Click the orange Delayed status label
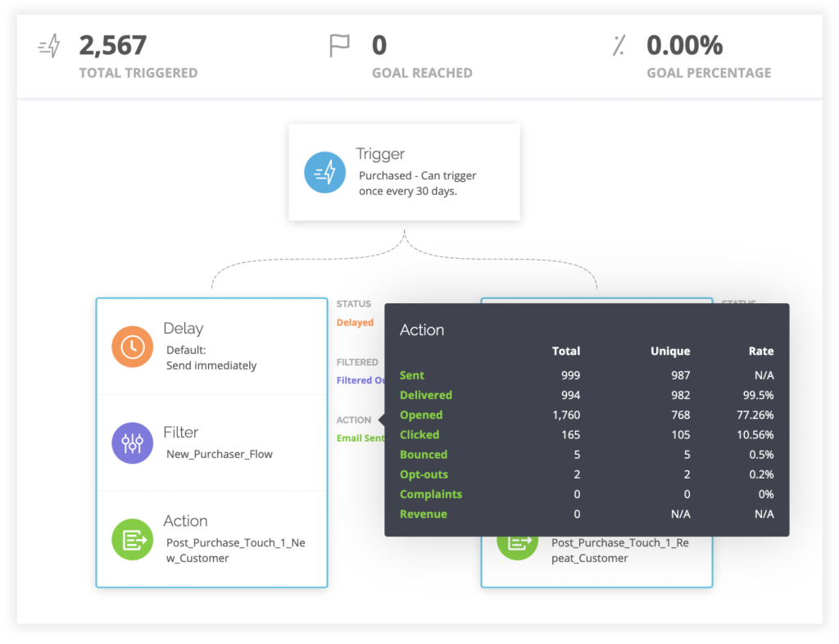Viewport: 839px width, 644px height. point(355,323)
